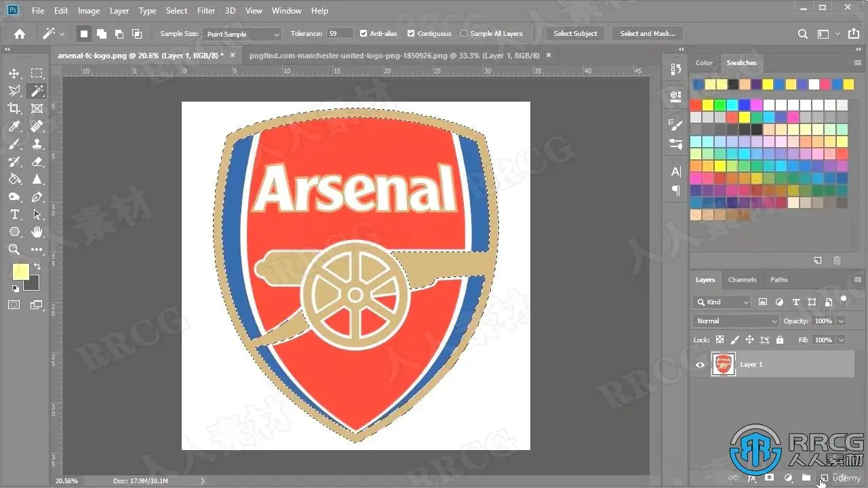Viewport: 868px width, 488px height.
Task: Open the blend mode Normal dropdown
Action: (736, 321)
